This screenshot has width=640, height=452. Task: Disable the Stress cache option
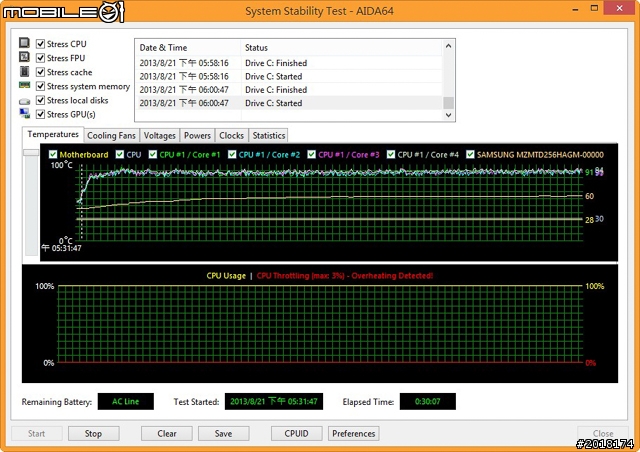point(40,72)
